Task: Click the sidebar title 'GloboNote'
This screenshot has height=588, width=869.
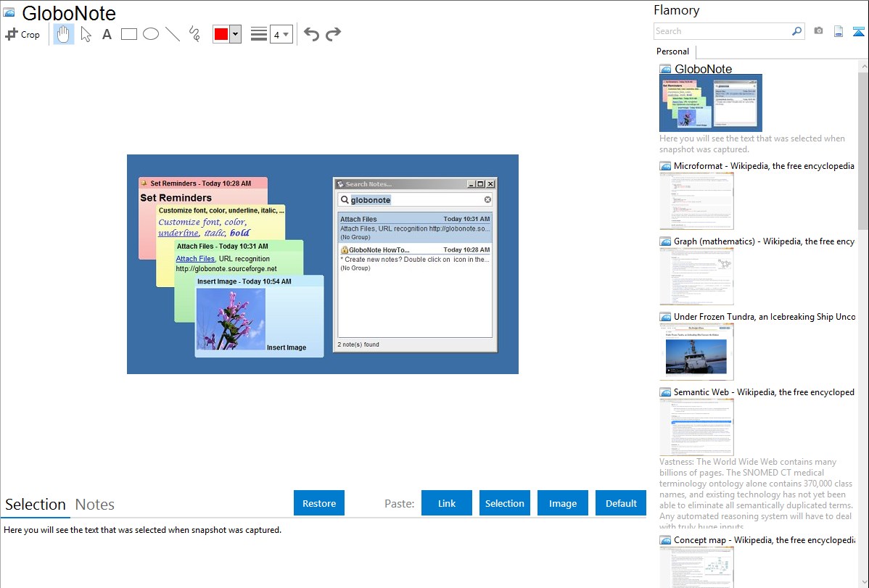Action: 703,69
